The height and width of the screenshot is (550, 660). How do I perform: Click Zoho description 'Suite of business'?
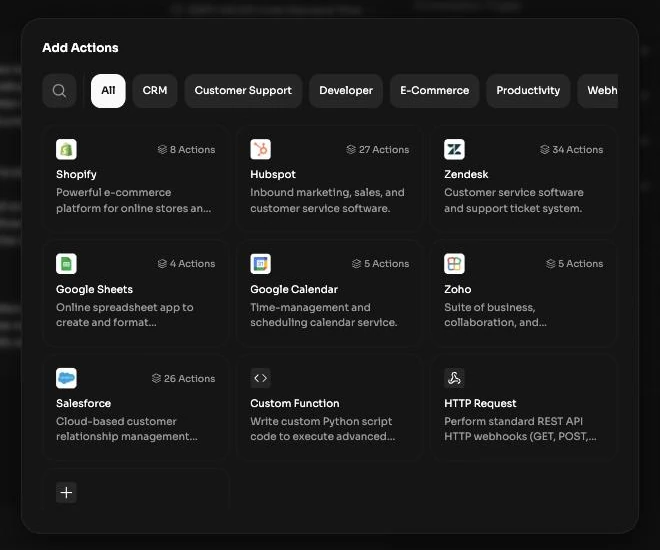(x=495, y=315)
